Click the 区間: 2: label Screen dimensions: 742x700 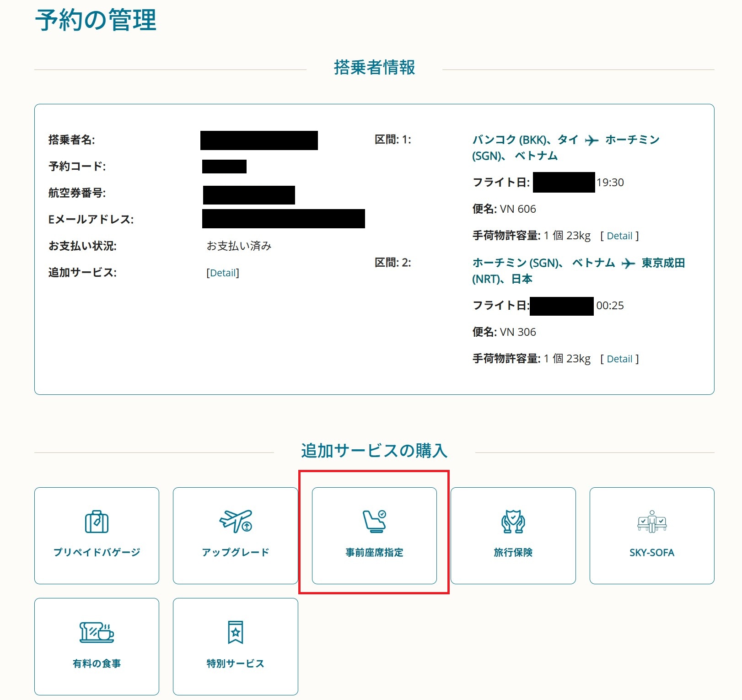coord(393,263)
